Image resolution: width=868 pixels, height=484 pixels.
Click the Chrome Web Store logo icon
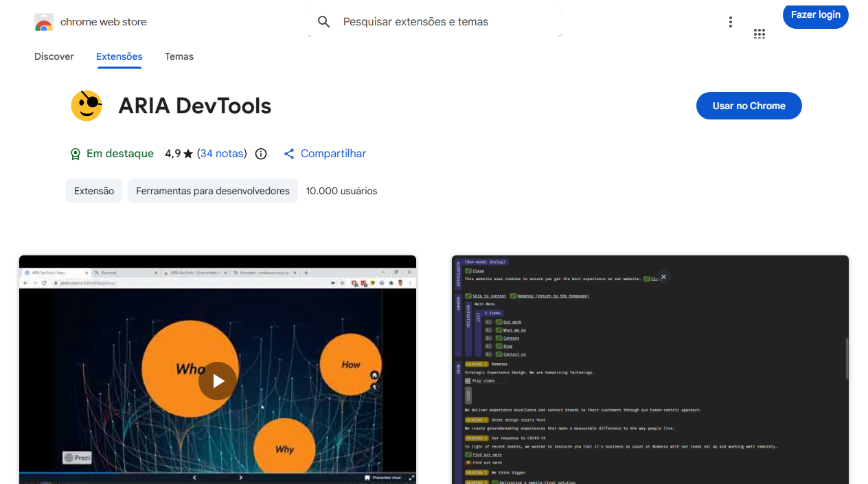43,21
